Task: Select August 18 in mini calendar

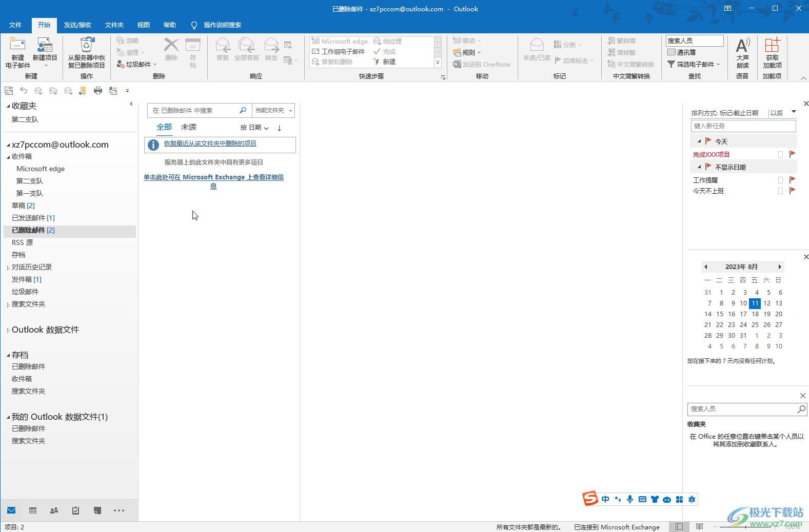Action: tap(755, 314)
